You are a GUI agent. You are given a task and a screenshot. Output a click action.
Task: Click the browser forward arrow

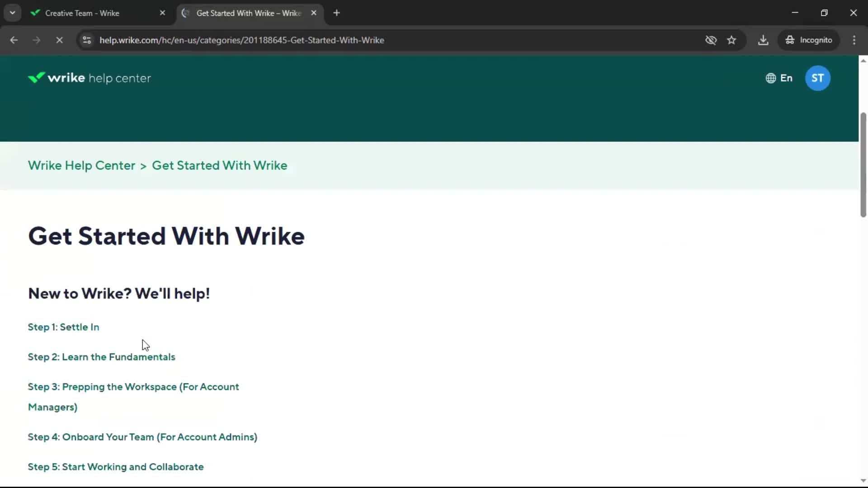(x=37, y=40)
